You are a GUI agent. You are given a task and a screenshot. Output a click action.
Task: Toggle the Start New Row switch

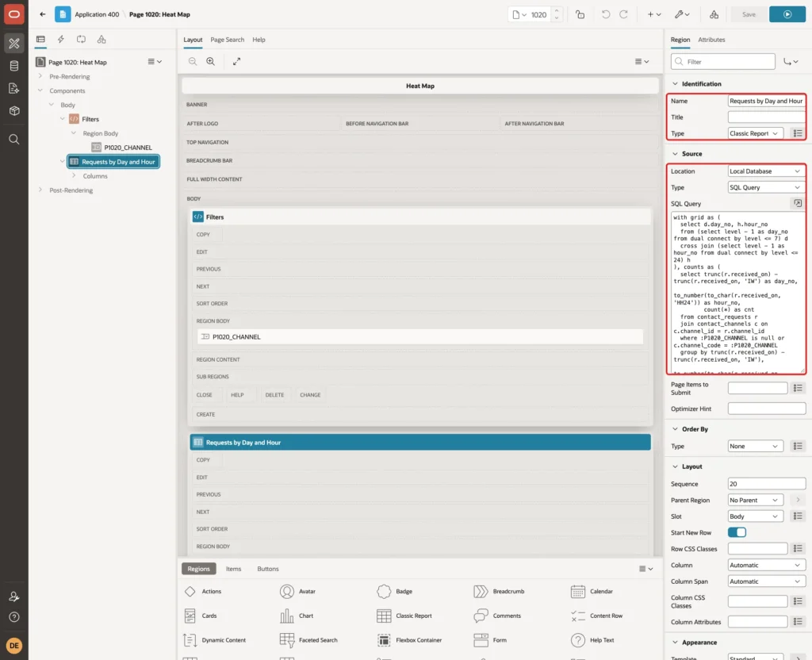pos(737,532)
